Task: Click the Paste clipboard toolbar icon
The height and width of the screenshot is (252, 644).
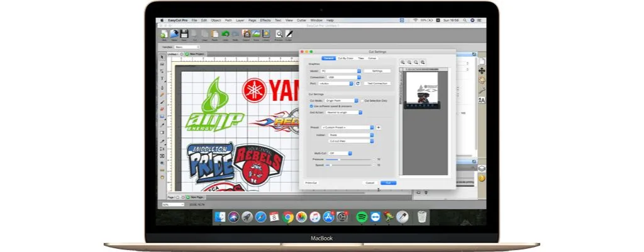Action: (x=215, y=34)
